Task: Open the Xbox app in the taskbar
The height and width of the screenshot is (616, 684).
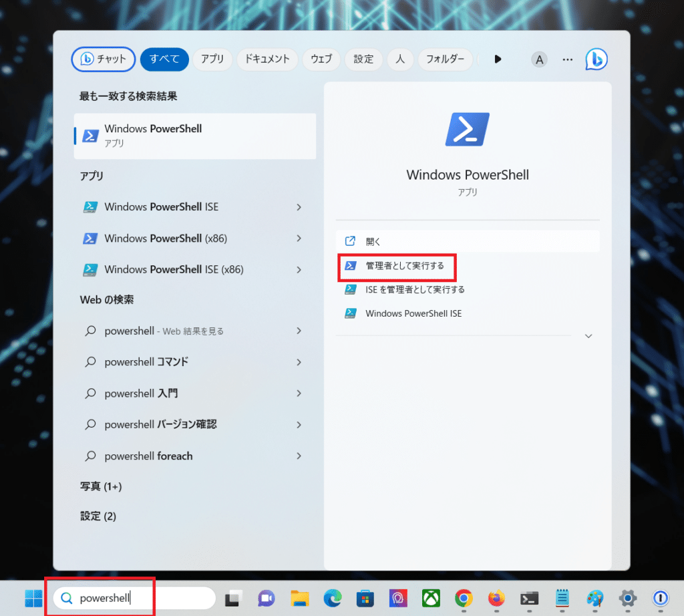Action: [431, 598]
